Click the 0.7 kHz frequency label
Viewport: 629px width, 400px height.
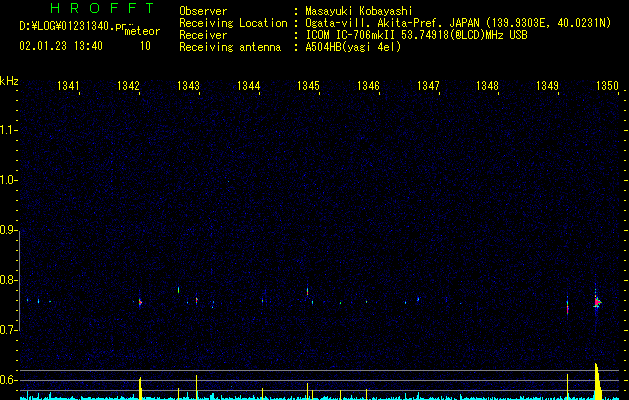(8, 330)
